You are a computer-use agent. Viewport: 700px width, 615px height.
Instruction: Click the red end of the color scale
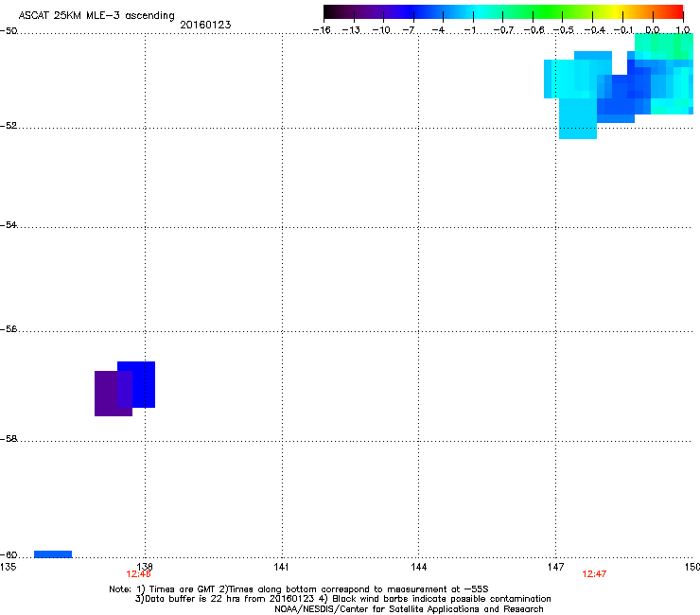pos(674,12)
